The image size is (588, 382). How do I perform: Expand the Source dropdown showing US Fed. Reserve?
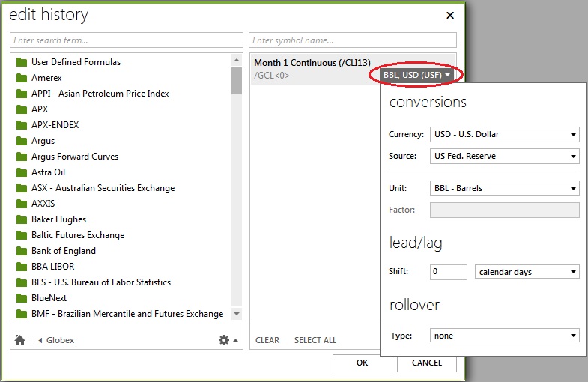click(x=504, y=157)
